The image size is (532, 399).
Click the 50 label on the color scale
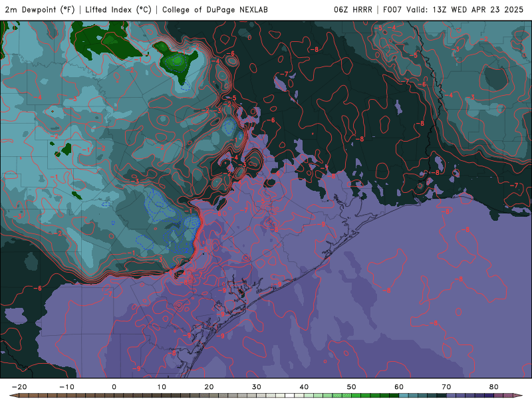(x=352, y=387)
